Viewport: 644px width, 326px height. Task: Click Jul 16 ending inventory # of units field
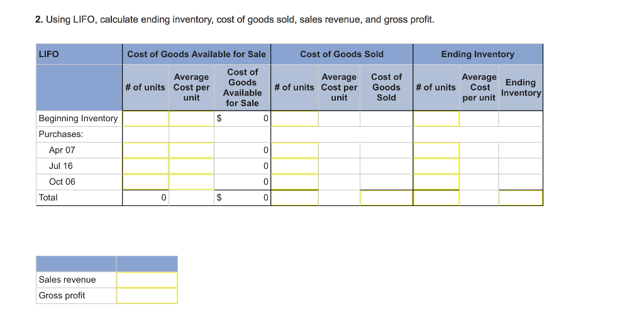pyautogui.click(x=436, y=166)
